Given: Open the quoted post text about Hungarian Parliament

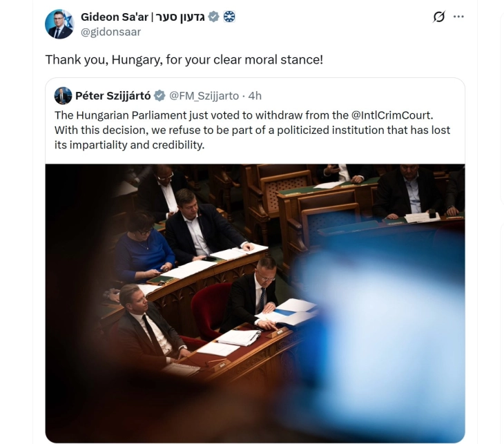Looking at the screenshot, I should (x=252, y=131).
